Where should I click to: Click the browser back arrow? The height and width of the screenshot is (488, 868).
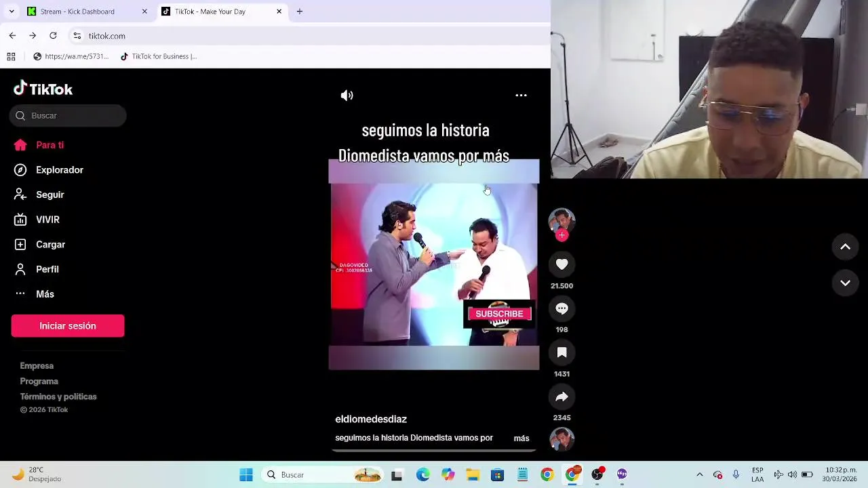(x=12, y=36)
